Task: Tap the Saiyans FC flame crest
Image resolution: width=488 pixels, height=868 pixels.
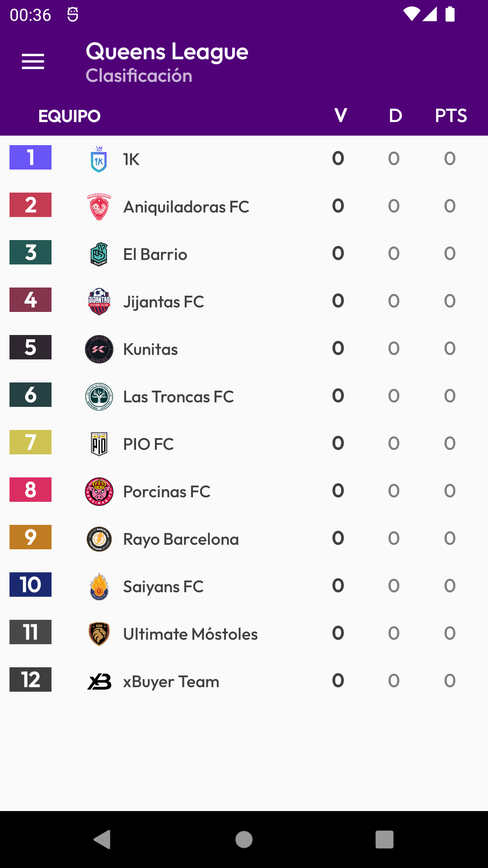Action: coord(99,587)
